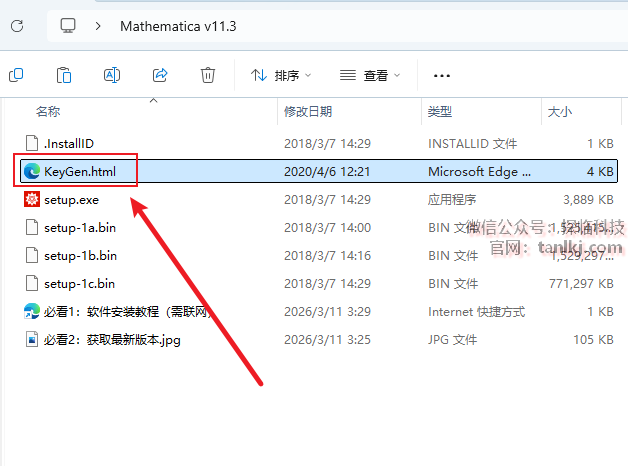Select the 必看1：软件安装教程 shortcut name
628x466 pixels.
127,311
